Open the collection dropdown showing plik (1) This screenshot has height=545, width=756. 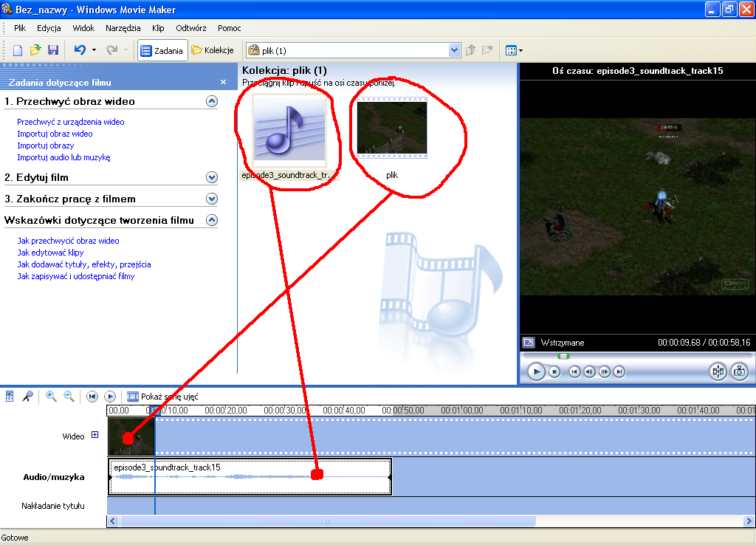pyautogui.click(x=455, y=50)
